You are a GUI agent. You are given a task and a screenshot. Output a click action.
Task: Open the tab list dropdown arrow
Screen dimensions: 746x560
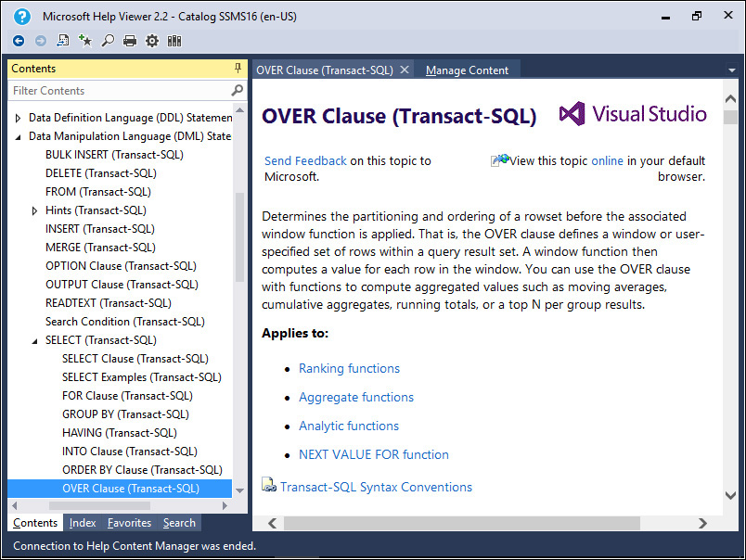click(x=730, y=70)
